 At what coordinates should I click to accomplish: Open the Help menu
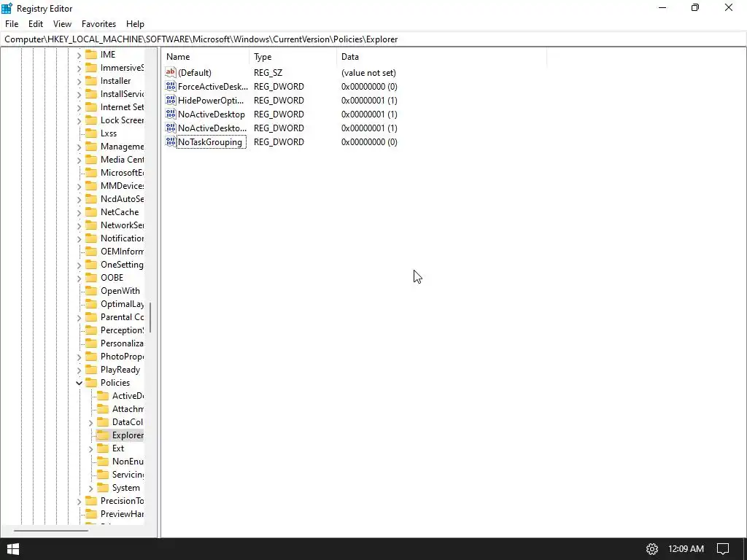tap(135, 24)
